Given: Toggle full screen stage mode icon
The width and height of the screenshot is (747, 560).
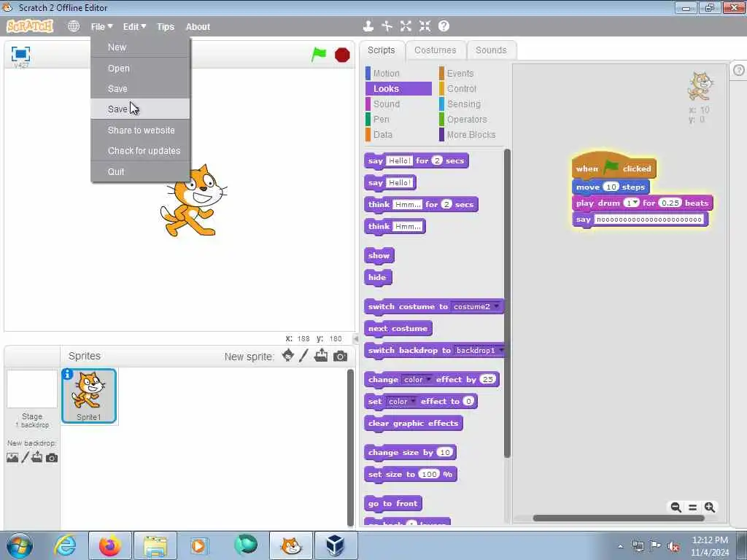Looking at the screenshot, I should pyautogui.click(x=20, y=54).
